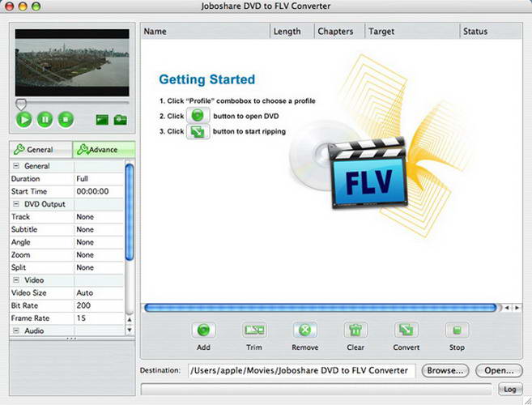Click settings panel scroll down arrow
This screenshot has width=532, height=405.
[x=130, y=330]
